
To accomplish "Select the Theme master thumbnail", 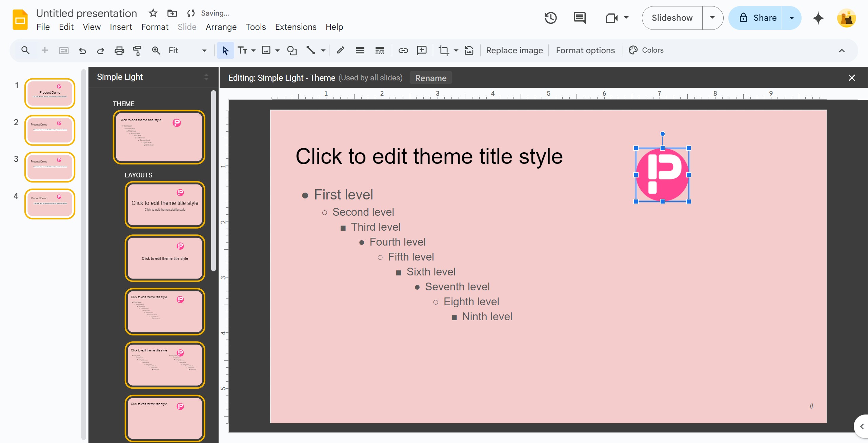I will [159, 137].
